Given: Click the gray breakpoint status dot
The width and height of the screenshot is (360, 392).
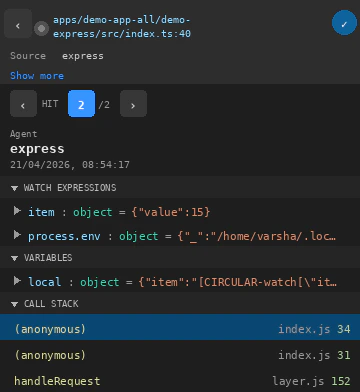Looking at the screenshot, I should 41,29.
